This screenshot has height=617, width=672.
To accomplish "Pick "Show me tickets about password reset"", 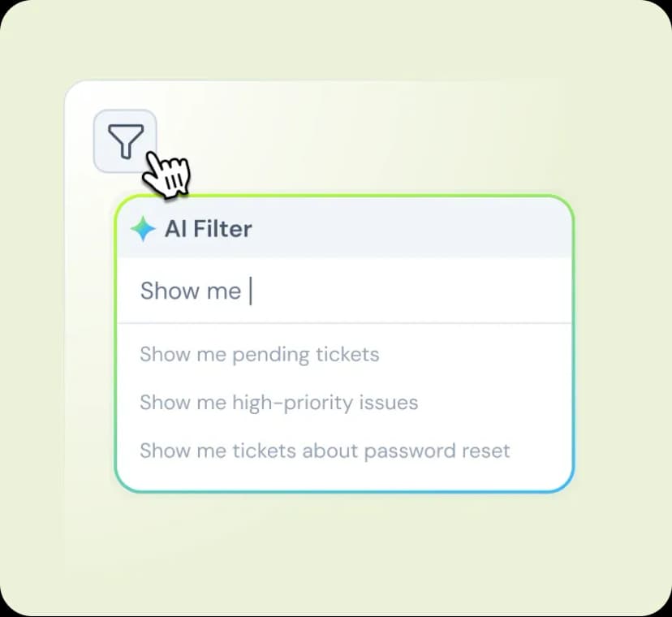I will pos(325,451).
